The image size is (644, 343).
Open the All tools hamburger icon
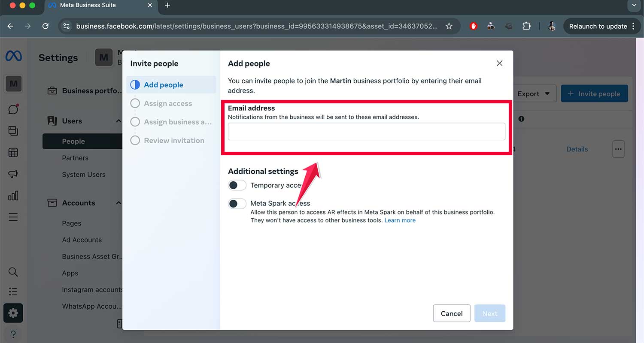click(13, 217)
